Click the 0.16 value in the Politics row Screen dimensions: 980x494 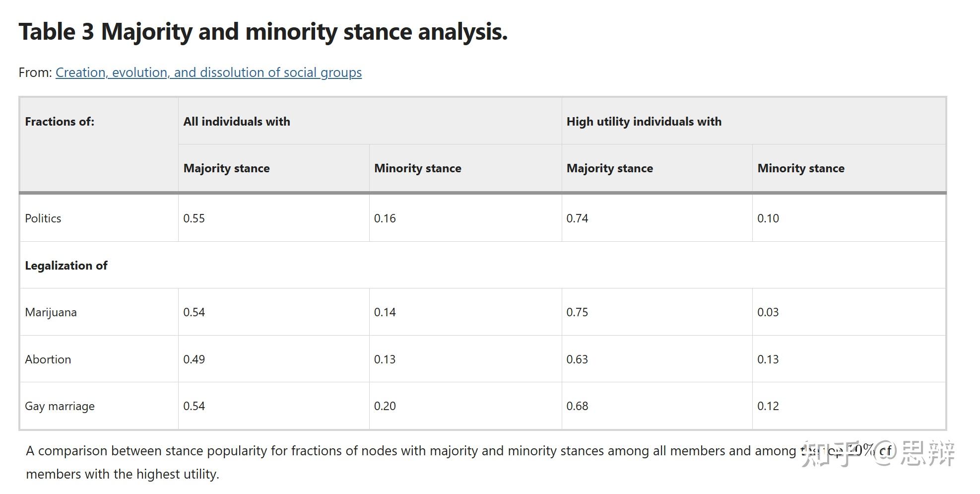[x=385, y=218]
